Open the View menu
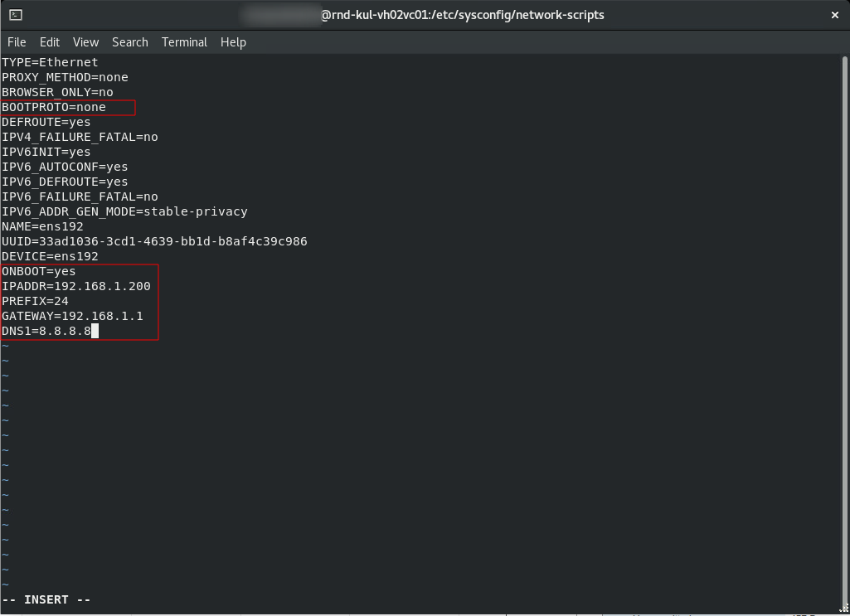 [85, 42]
